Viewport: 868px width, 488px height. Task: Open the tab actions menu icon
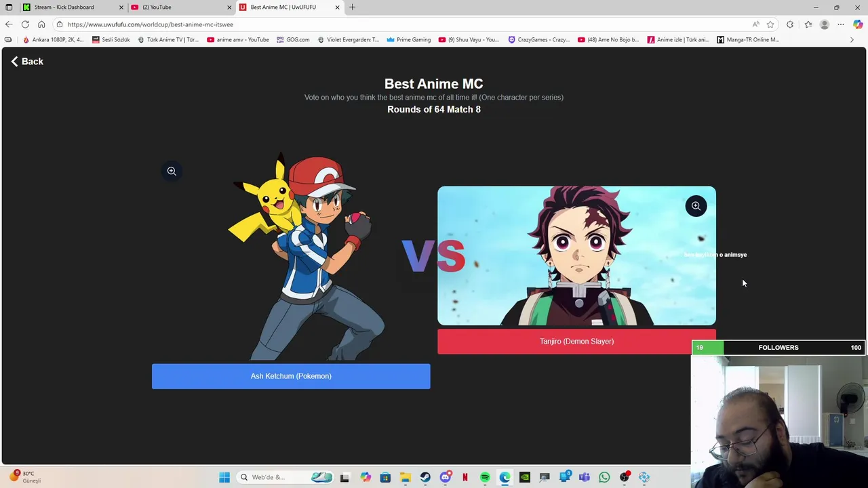click(x=9, y=7)
